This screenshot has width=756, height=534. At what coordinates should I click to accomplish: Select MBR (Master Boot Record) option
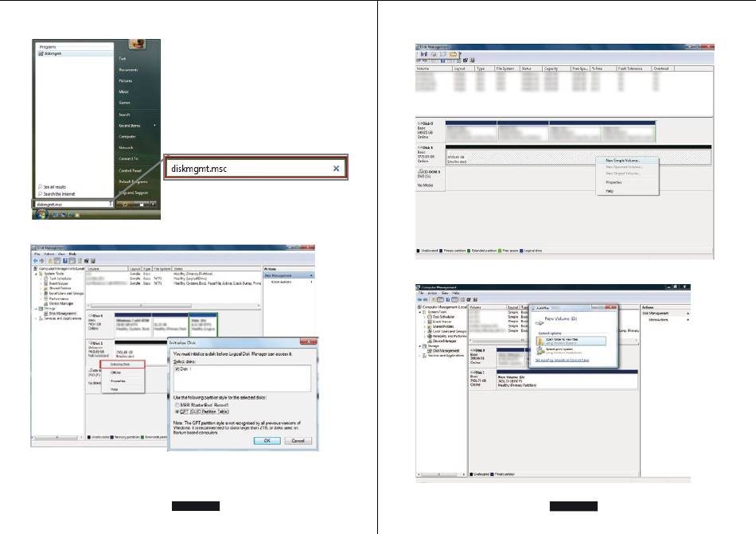click(x=177, y=404)
